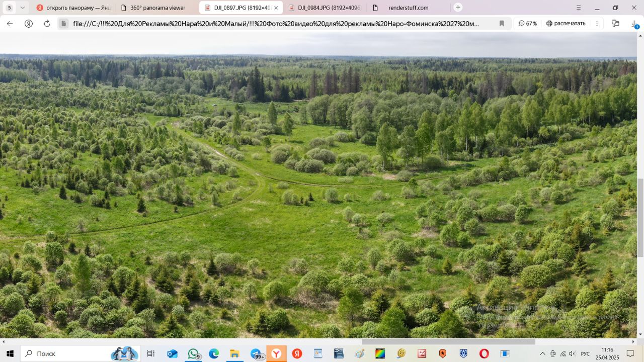Open the Windows notification center
644x362 pixels.
pyautogui.click(x=630, y=353)
